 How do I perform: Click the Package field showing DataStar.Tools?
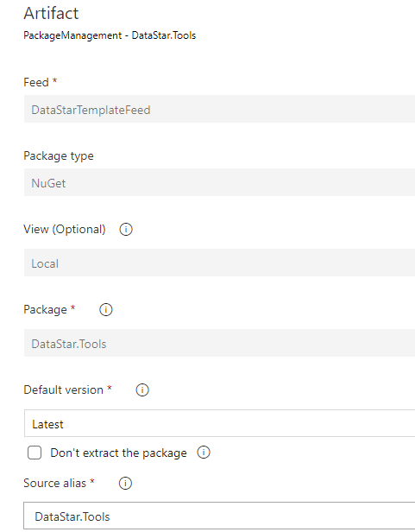(x=219, y=343)
